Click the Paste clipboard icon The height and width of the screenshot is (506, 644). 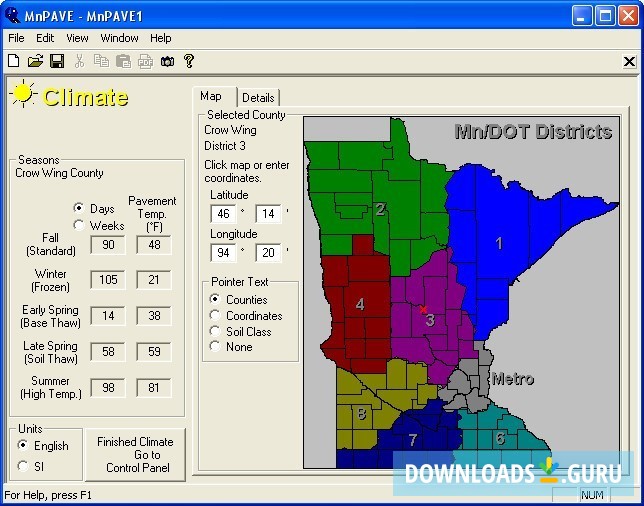pyautogui.click(x=123, y=61)
